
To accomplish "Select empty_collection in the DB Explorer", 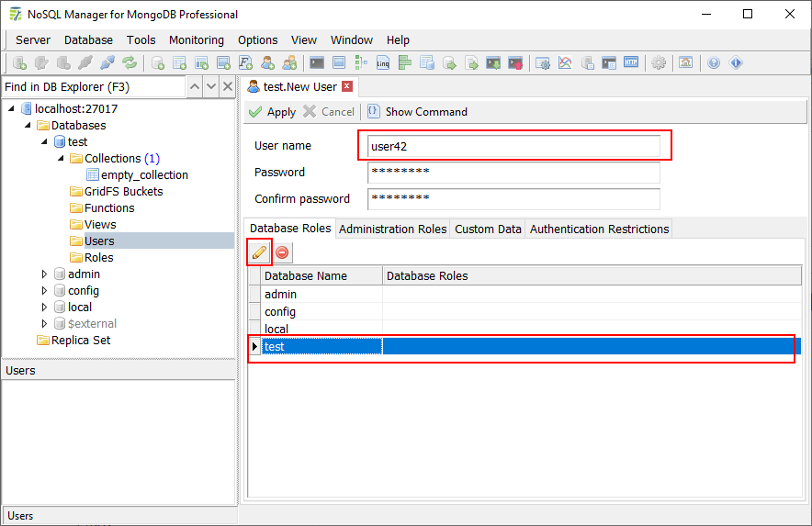I will [x=144, y=175].
